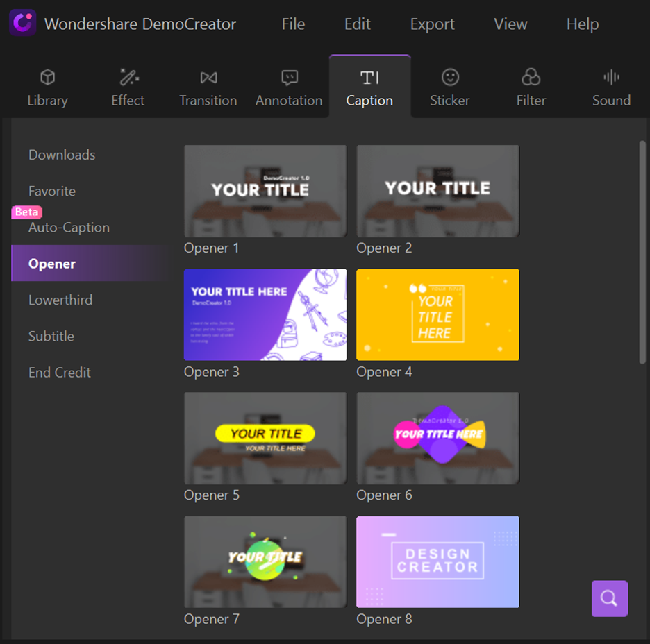The image size is (650, 644).
Task: Select the Lowerthird category
Action: pos(60,300)
